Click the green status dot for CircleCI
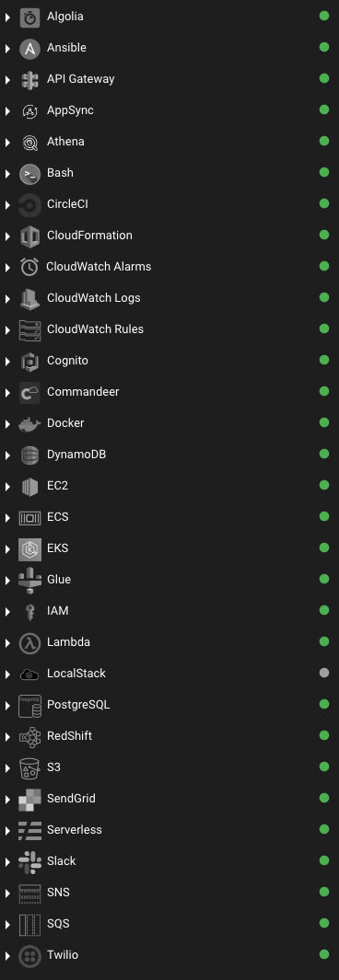 [324, 203]
